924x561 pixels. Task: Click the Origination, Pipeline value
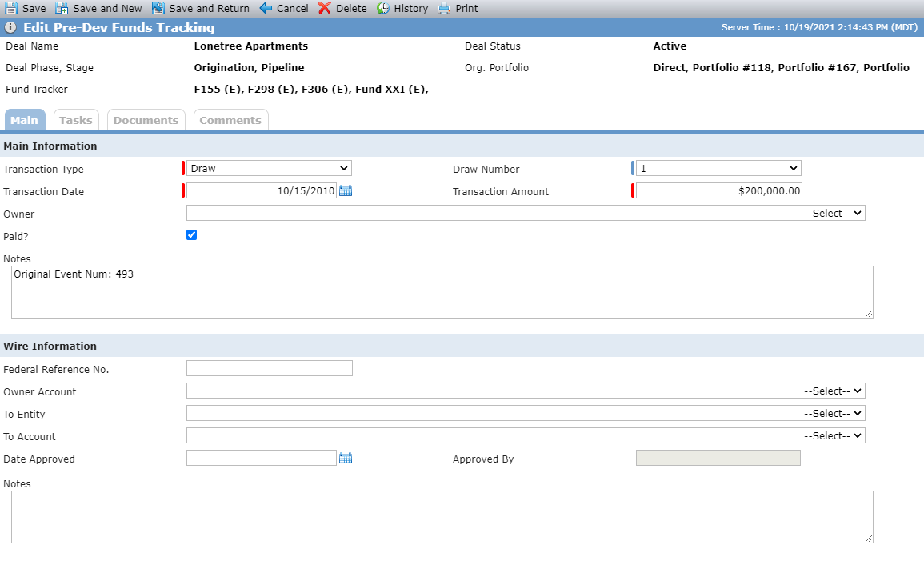coord(250,68)
